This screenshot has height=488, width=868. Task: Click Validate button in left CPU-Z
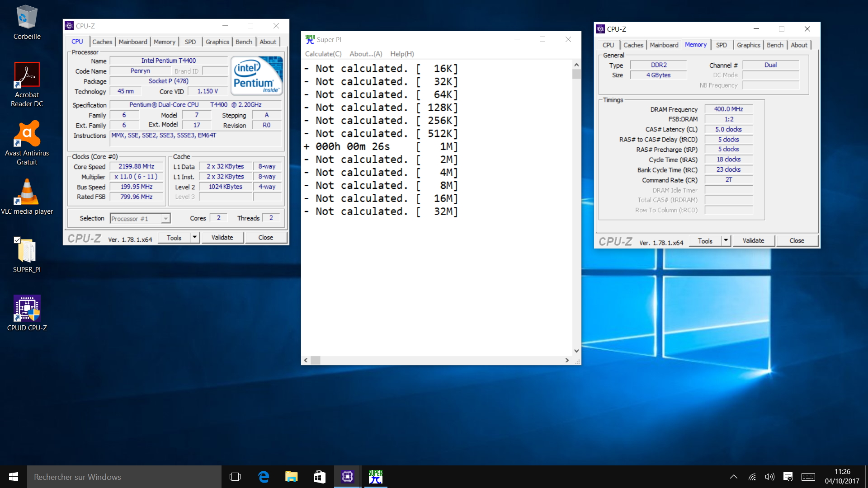[x=222, y=237]
